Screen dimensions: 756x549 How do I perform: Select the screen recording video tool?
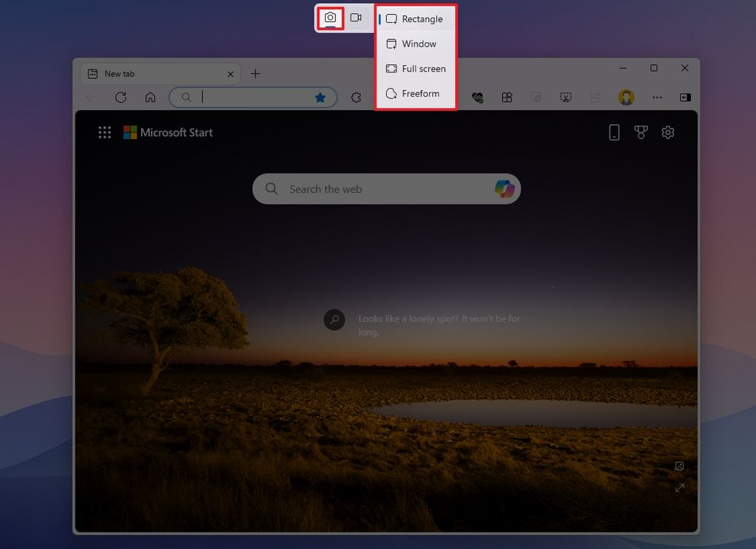357,17
